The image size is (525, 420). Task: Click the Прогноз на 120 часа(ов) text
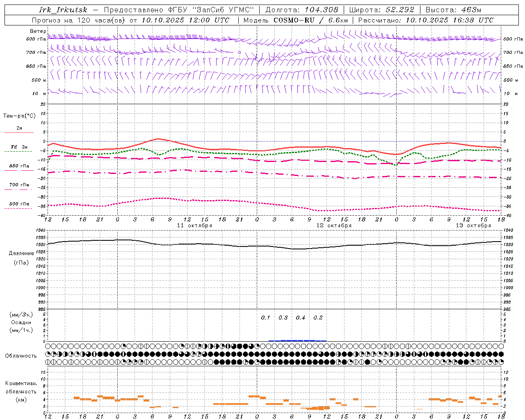coord(79,20)
